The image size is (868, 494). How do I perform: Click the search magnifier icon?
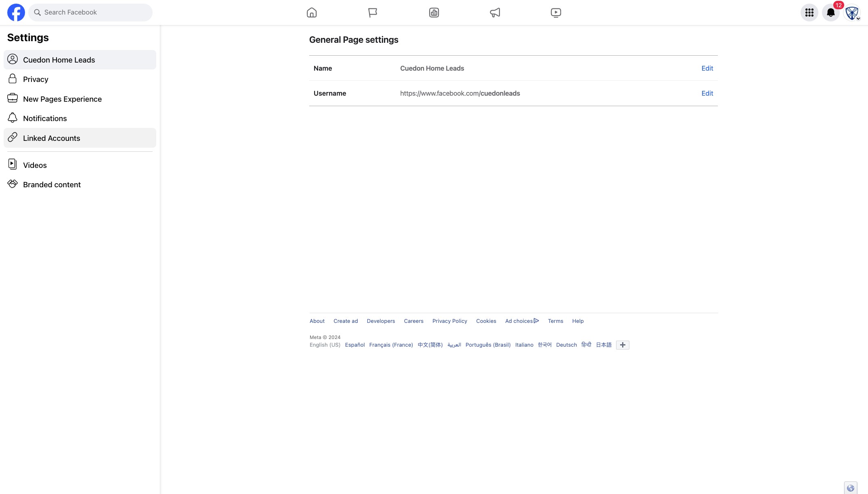pyautogui.click(x=38, y=13)
